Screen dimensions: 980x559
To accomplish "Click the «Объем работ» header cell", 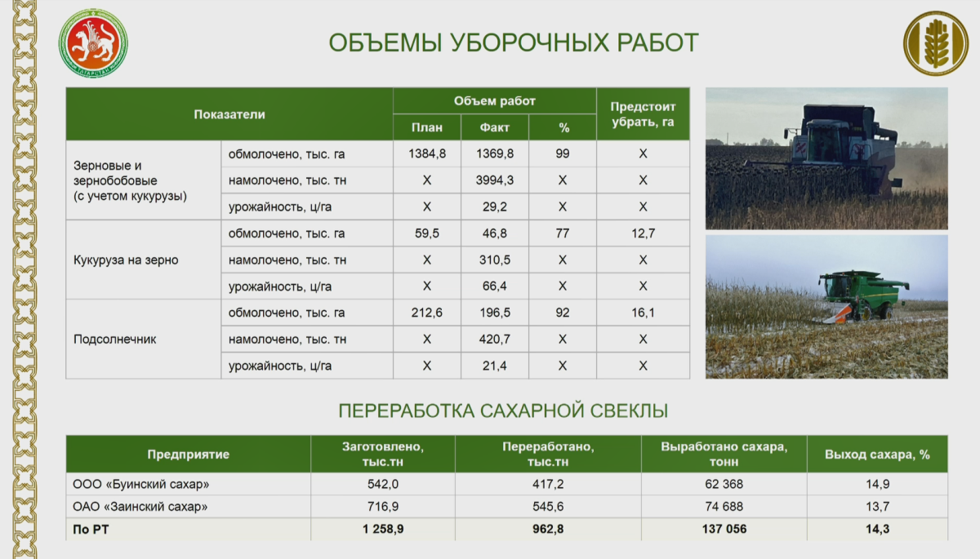I will (x=495, y=101).
